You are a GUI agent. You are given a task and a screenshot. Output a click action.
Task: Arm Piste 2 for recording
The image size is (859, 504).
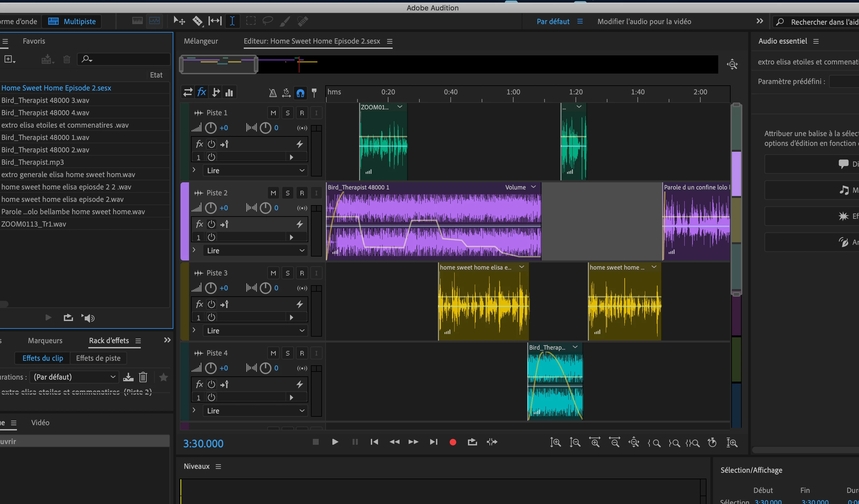click(302, 193)
